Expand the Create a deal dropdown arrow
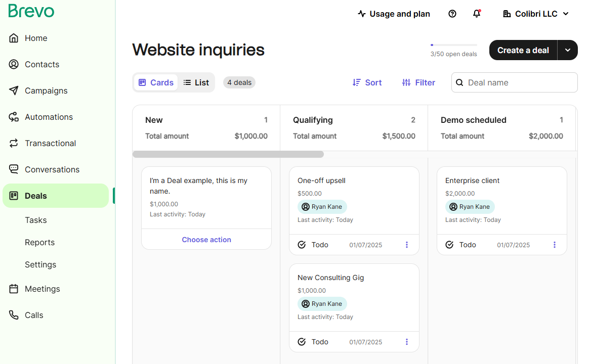 click(x=568, y=50)
